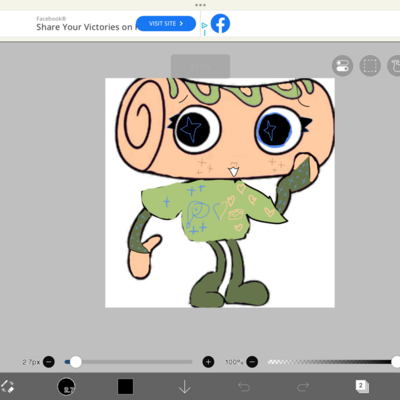400x400 pixels.
Task: Toggle the stabilizer switch icon
Action: (342, 66)
